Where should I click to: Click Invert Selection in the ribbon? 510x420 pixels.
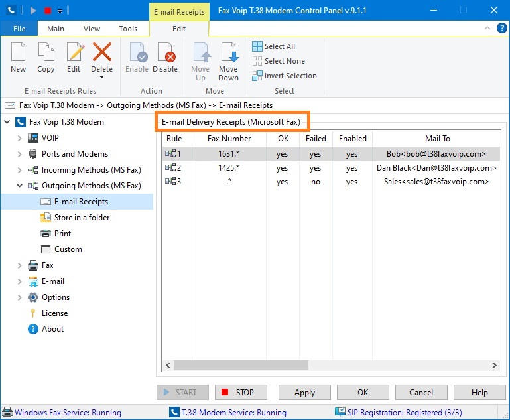tap(285, 76)
